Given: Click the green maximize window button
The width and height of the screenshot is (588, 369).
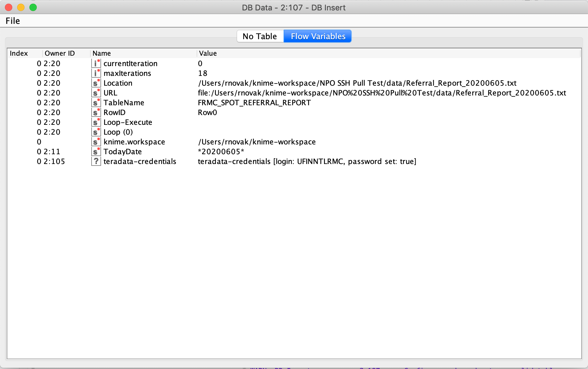Looking at the screenshot, I should click(33, 7).
